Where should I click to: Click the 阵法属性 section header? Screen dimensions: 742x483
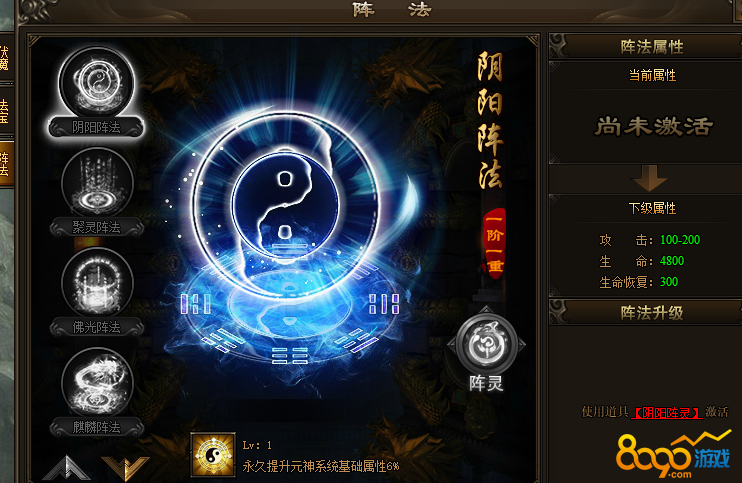pos(651,47)
